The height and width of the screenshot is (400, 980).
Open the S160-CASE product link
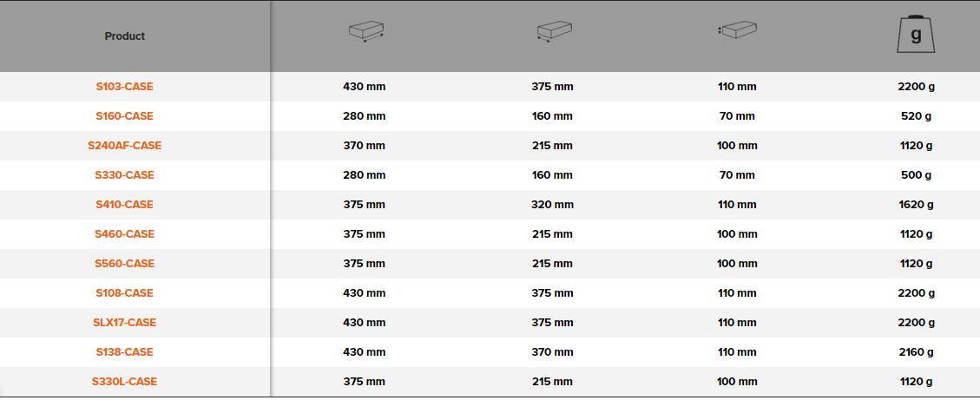125,116
